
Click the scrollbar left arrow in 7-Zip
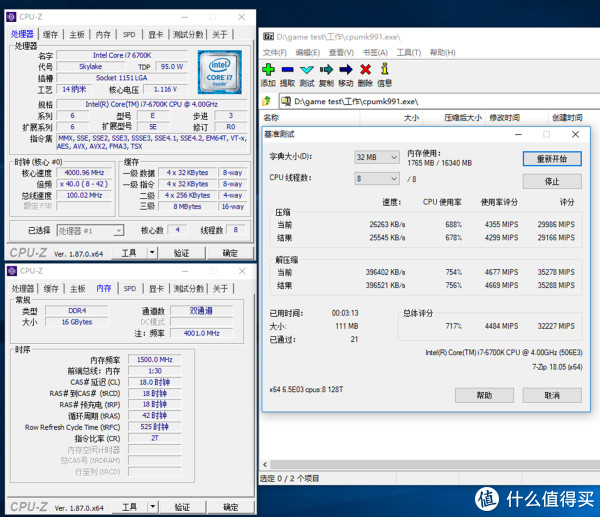[265, 465]
